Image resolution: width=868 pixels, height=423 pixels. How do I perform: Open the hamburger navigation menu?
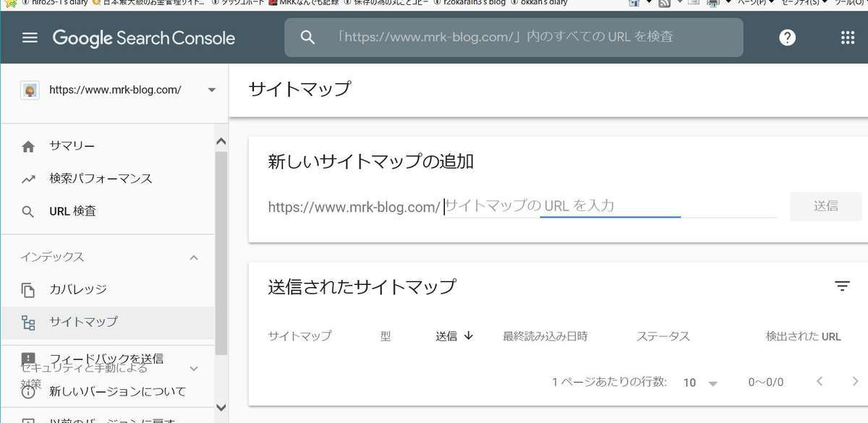tap(30, 38)
